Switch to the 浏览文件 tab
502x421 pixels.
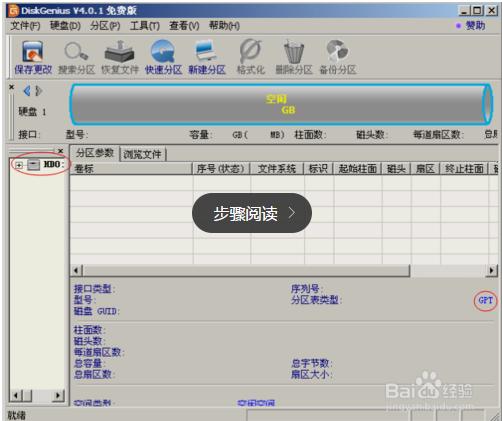point(142,154)
